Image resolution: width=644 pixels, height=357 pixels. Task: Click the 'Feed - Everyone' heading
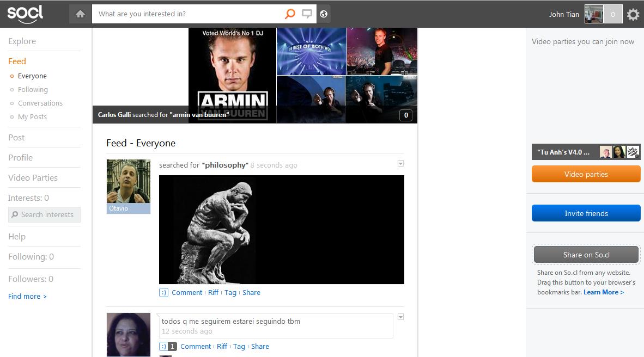click(x=141, y=143)
